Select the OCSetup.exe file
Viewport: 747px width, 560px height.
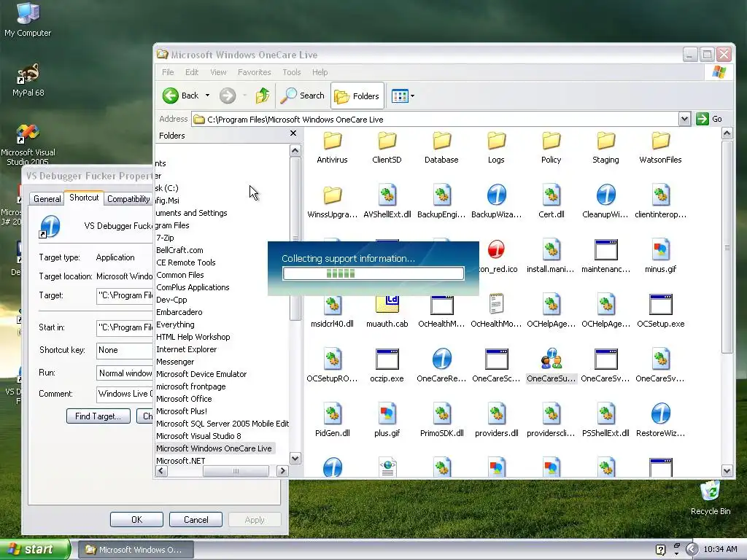click(660, 311)
